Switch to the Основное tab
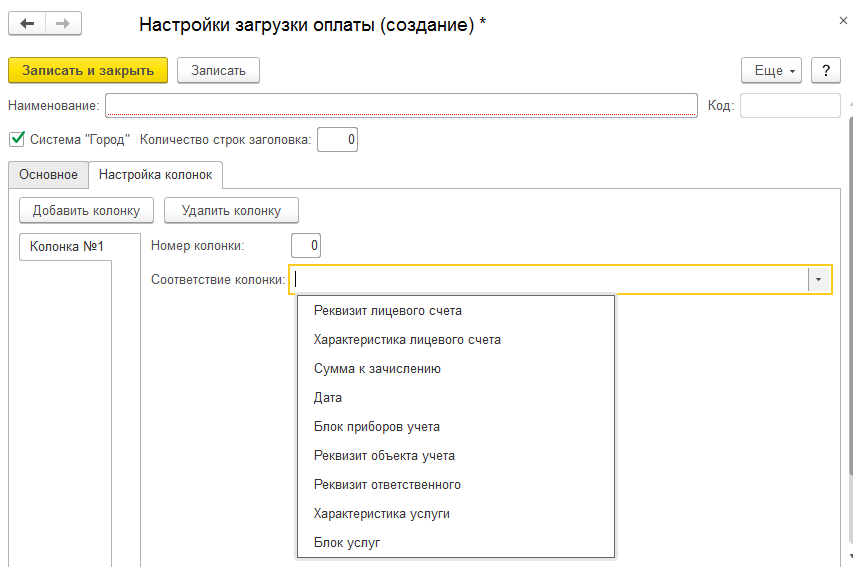 click(48, 175)
